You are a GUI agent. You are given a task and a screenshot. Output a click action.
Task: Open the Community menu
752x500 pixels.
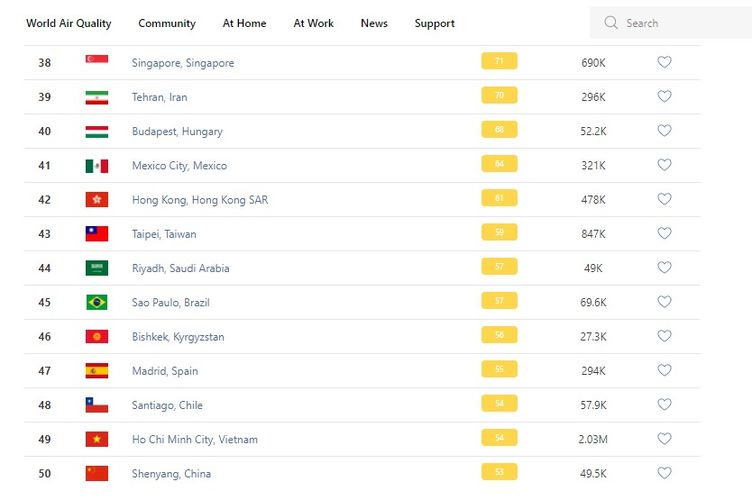click(167, 23)
